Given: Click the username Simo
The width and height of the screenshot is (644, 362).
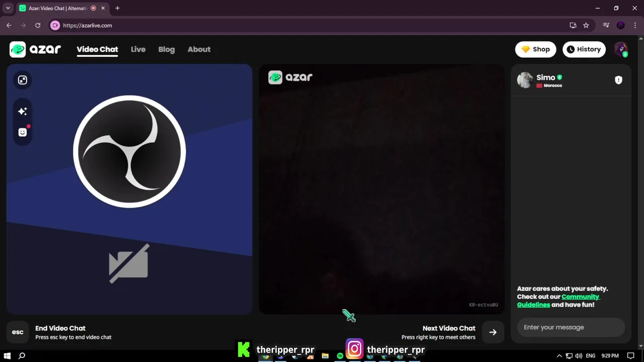Looking at the screenshot, I should tap(545, 77).
